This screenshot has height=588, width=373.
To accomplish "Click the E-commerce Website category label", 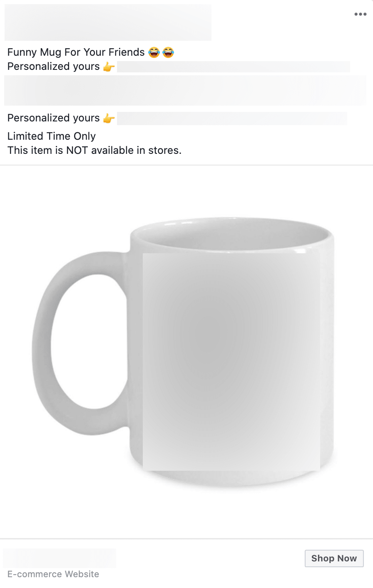I will [x=53, y=574].
